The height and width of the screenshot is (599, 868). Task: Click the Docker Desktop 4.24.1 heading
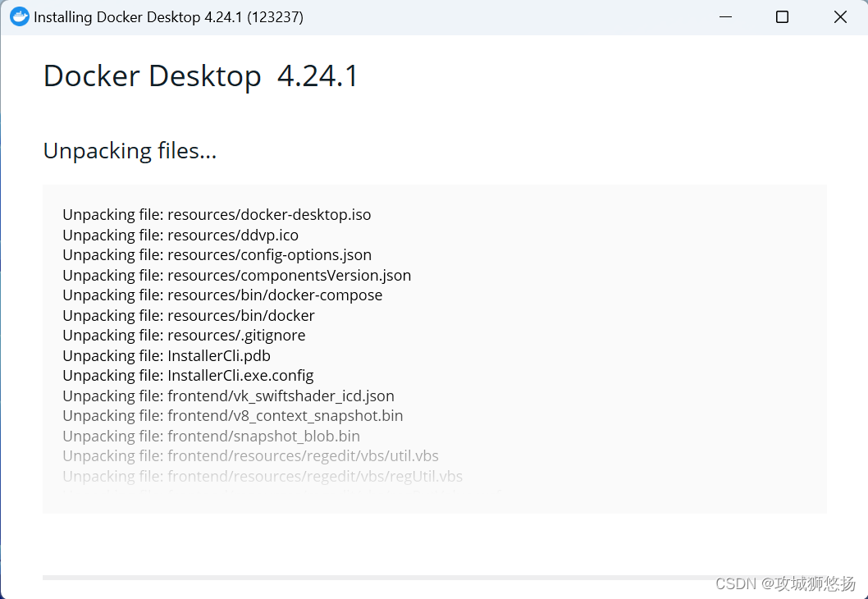(x=200, y=75)
